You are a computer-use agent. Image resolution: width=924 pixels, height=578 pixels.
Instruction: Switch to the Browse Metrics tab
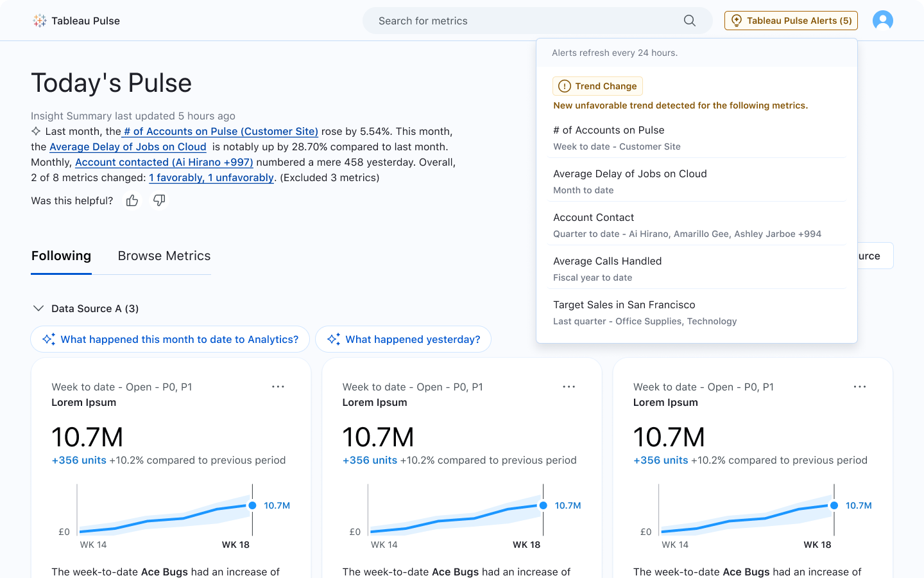coord(164,256)
